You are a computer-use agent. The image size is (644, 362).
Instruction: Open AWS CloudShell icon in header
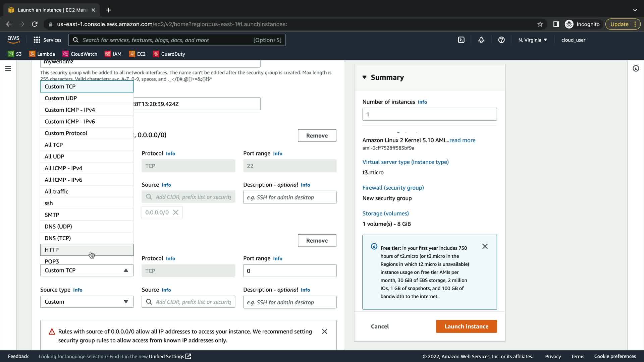pos(461,40)
